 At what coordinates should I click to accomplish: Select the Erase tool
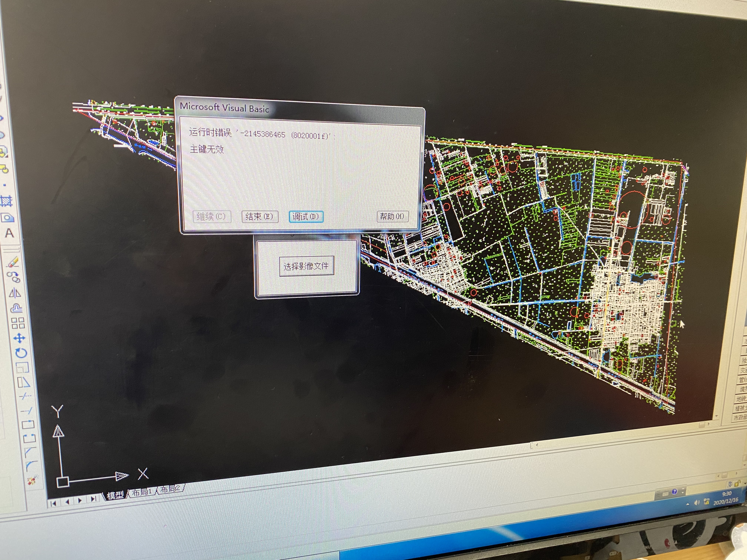[12, 262]
